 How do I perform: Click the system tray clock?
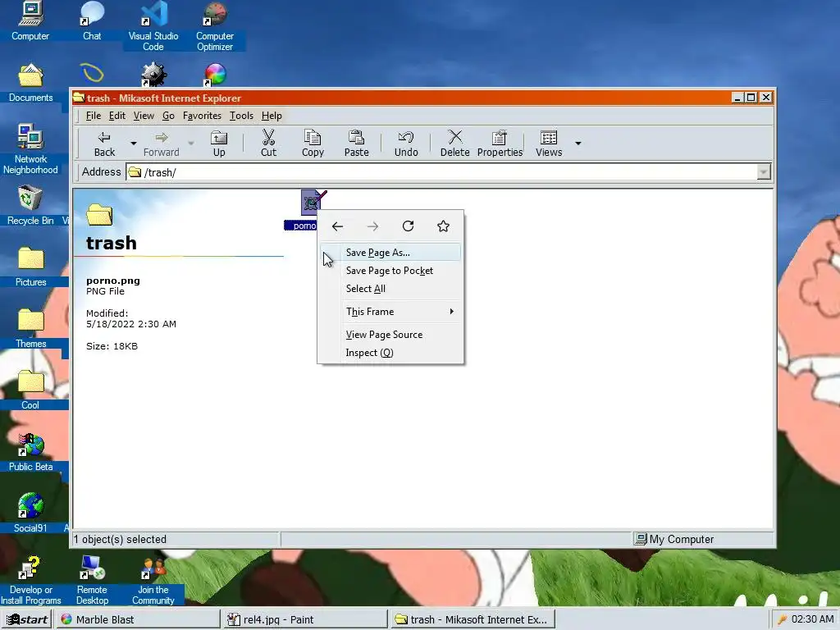coord(812,619)
